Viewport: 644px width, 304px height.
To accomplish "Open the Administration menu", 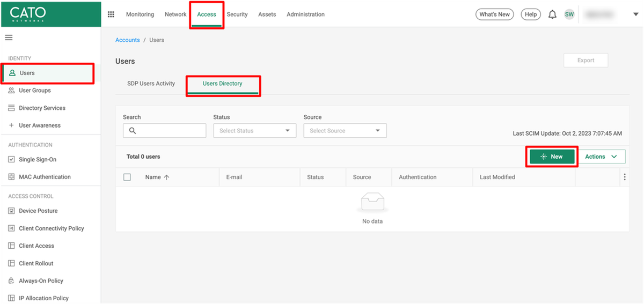I will (x=305, y=14).
